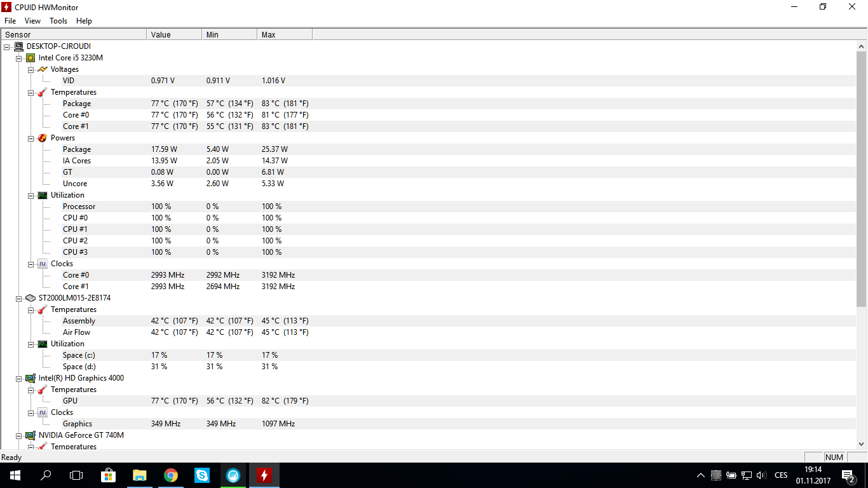
Task: Click the NVIDIA GeForce GT 740M icon
Action: (x=31, y=435)
